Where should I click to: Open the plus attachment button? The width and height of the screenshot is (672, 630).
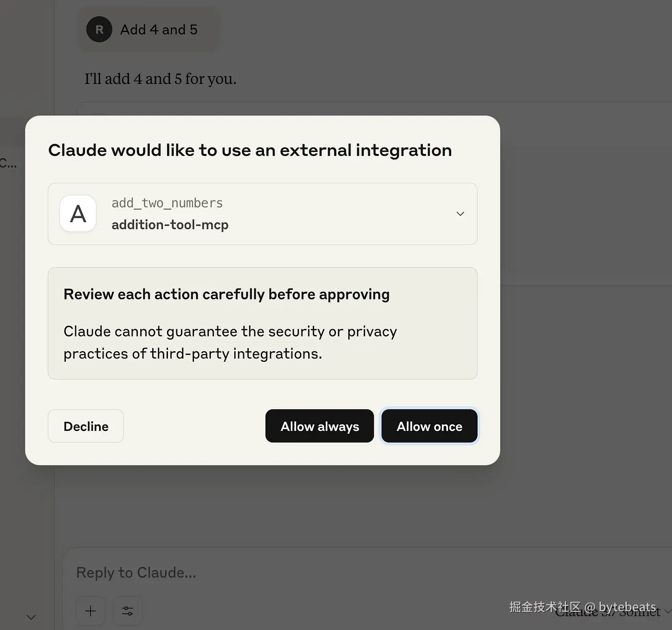(90, 611)
